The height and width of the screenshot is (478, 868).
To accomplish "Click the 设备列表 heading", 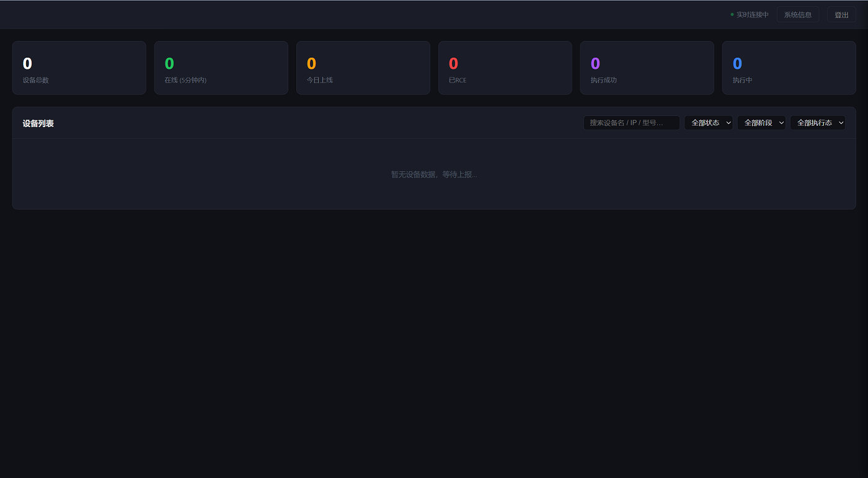I will [38, 123].
